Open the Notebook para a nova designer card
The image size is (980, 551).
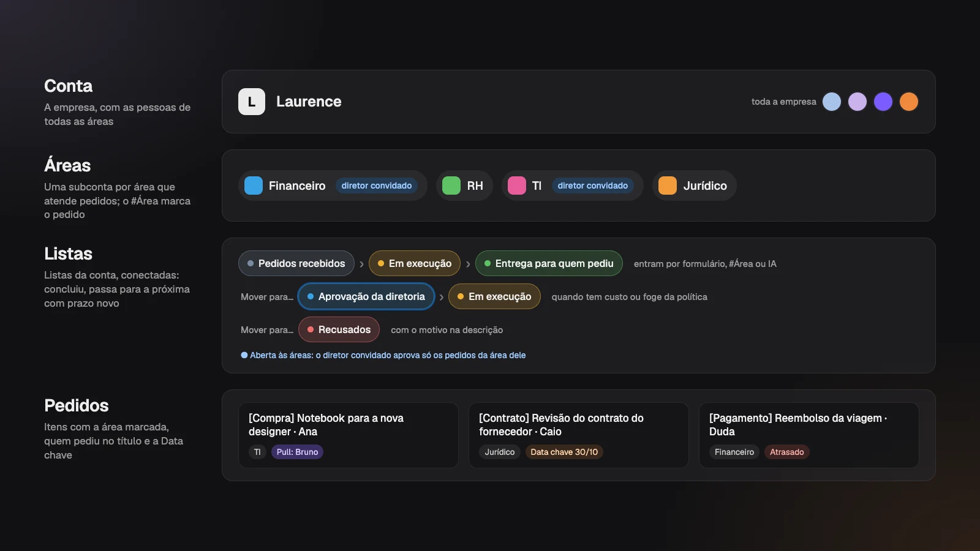pyautogui.click(x=349, y=435)
